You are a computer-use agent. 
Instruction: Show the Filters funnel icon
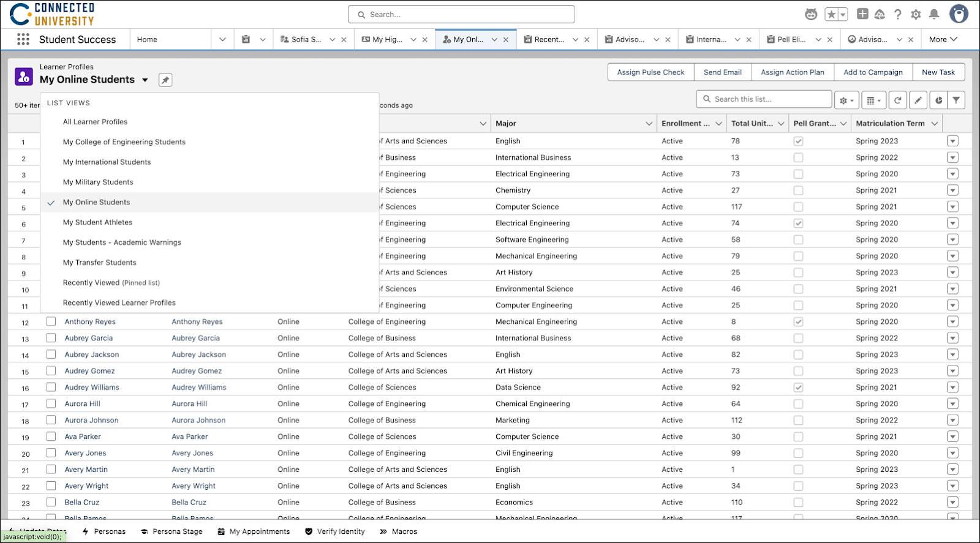point(956,100)
